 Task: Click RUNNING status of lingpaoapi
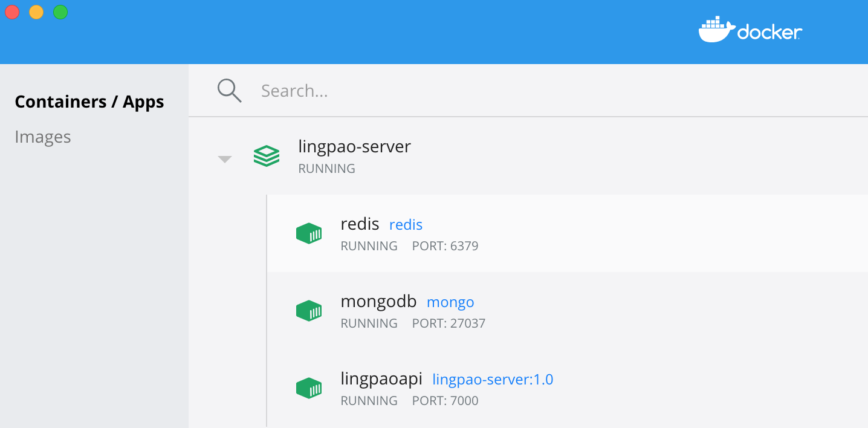(x=369, y=401)
